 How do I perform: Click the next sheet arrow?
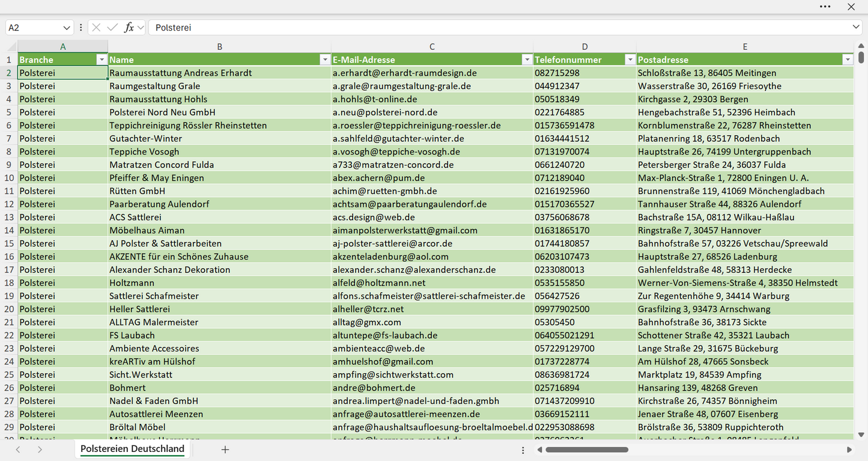(40, 450)
